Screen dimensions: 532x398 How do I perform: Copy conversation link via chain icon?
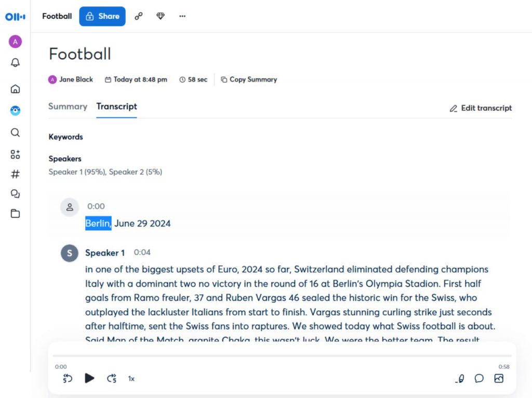[138, 16]
